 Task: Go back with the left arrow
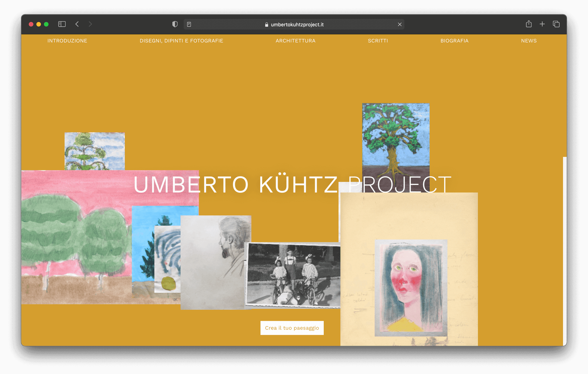pyautogui.click(x=77, y=24)
